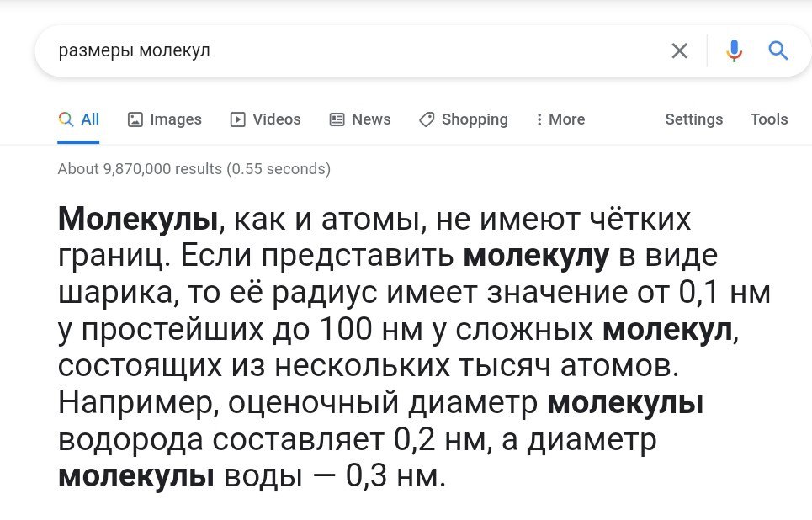
Task: Click the blue magnifier search button
Action: coord(778,51)
